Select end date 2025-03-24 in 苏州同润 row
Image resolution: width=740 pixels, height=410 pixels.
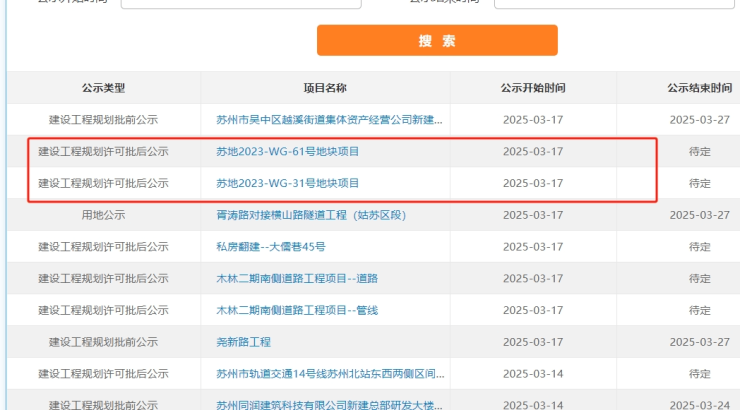[699, 405]
